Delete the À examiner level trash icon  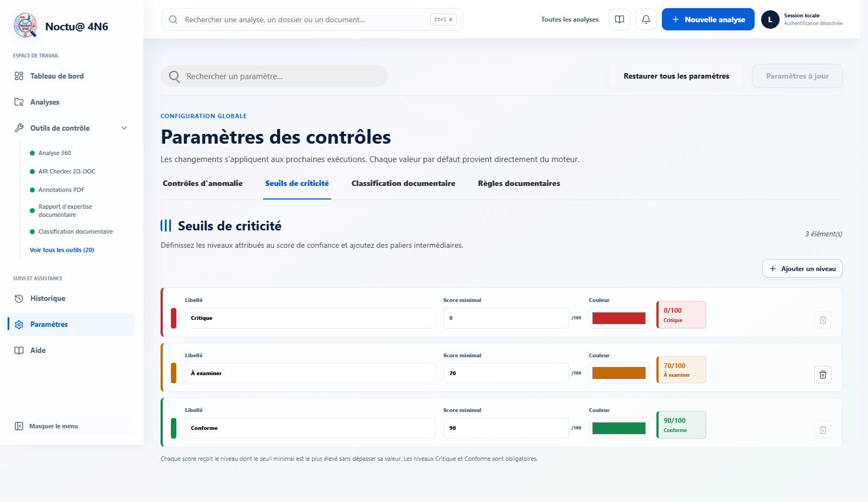point(822,375)
